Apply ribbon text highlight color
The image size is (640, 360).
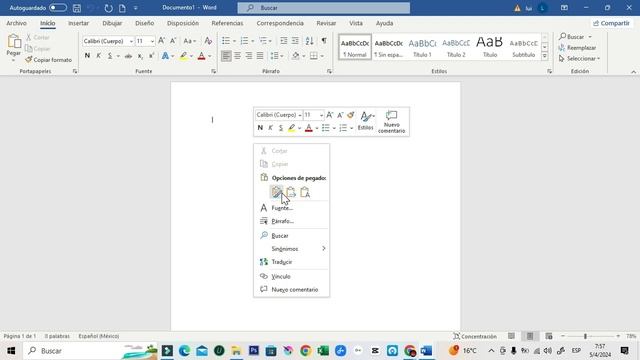tap(184, 56)
